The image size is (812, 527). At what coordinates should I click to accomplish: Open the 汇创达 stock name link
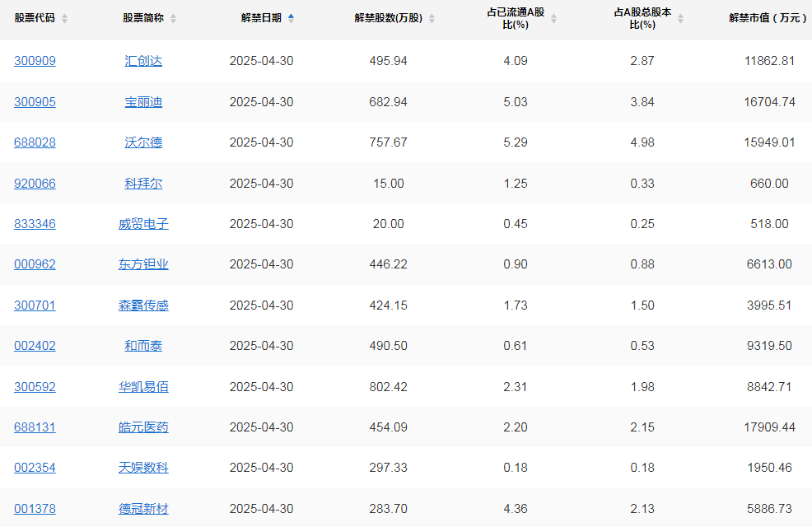click(x=143, y=61)
